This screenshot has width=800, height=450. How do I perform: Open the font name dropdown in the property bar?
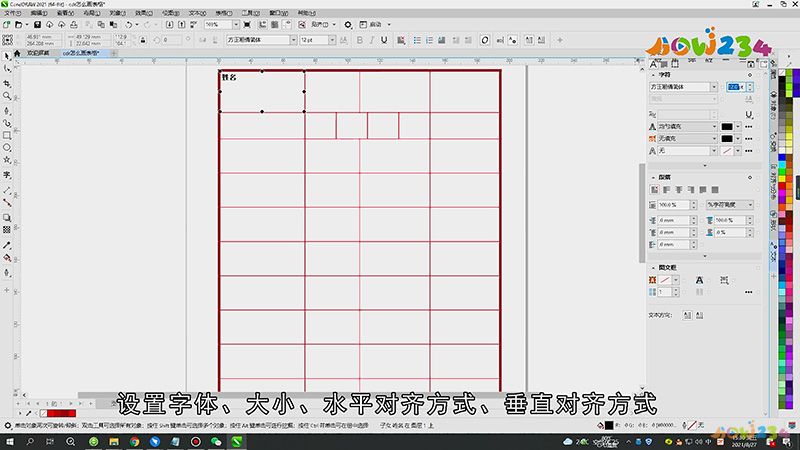pyautogui.click(x=293, y=40)
